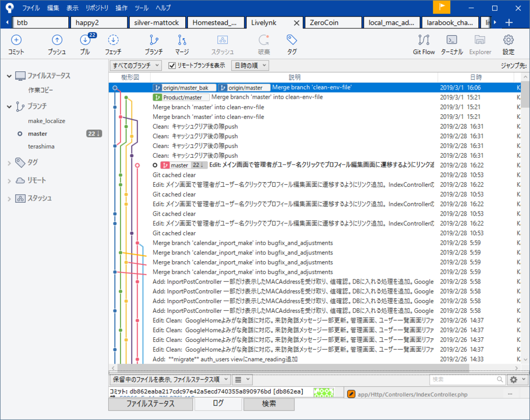Collapse the ファイルステータス sidebar section
530x420 pixels.
pos(9,76)
